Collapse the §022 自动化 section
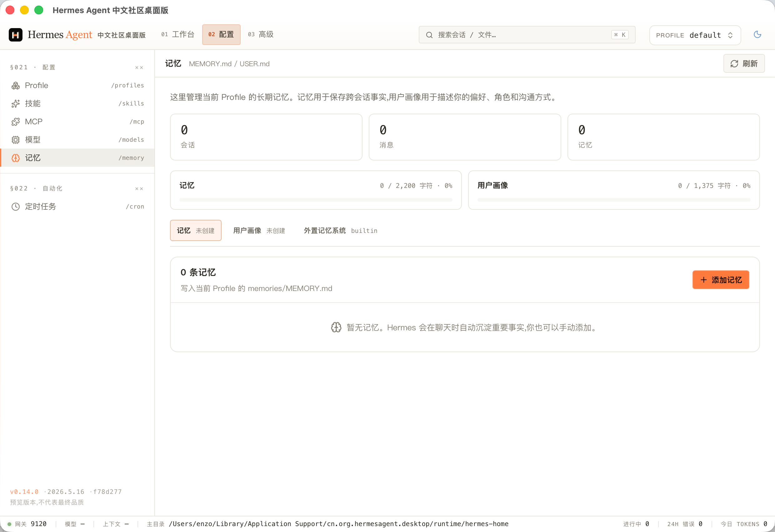The image size is (775, 532). 139,189
